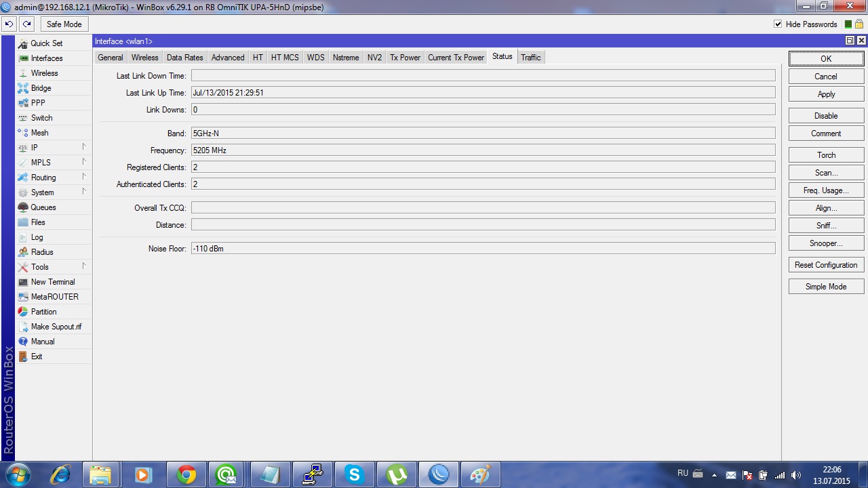Switch to the Wireless tab of wlan1
Image resolution: width=868 pixels, height=488 pixels.
pyautogui.click(x=144, y=58)
